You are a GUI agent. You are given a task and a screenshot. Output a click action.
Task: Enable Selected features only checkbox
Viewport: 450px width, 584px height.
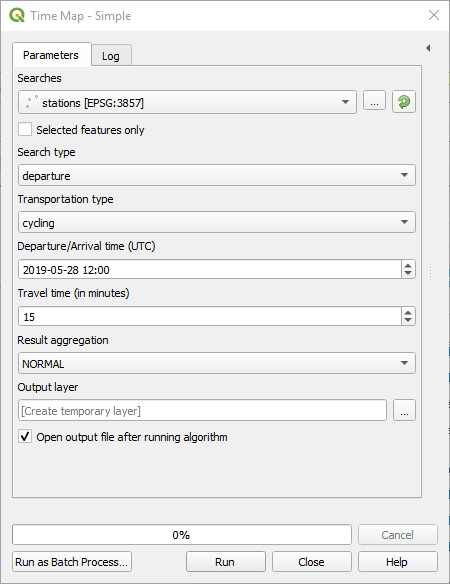point(25,130)
